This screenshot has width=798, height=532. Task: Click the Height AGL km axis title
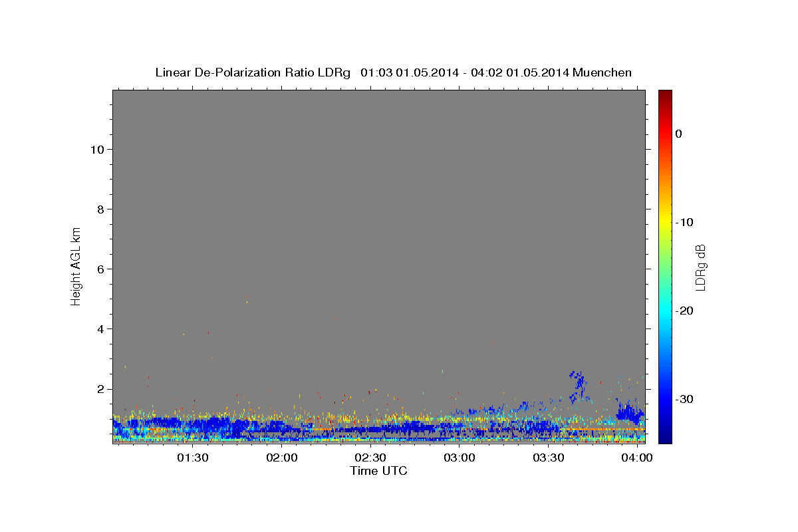click(x=76, y=265)
